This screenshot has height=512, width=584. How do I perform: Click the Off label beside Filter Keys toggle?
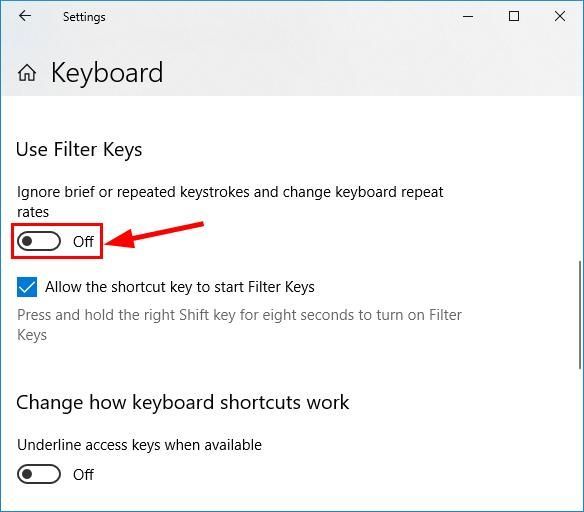point(83,242)
